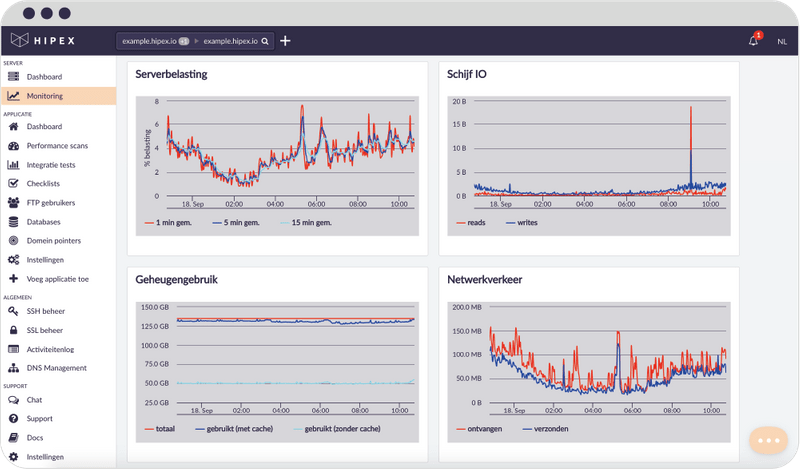This screenshot has width=800, height=470.
Task: Click the SSH beheer key icon
Action: (13, 311)
